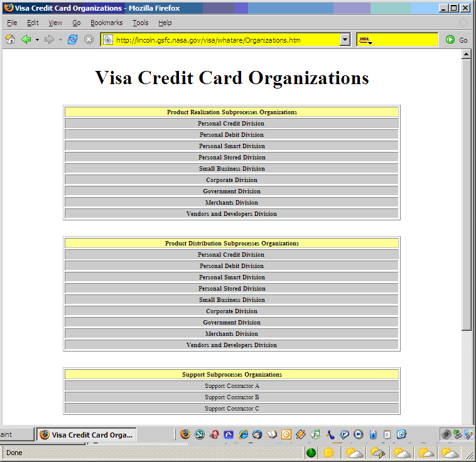Open the Help menu
The width and height of the screenshot is (476, 462).
point(165,23)
